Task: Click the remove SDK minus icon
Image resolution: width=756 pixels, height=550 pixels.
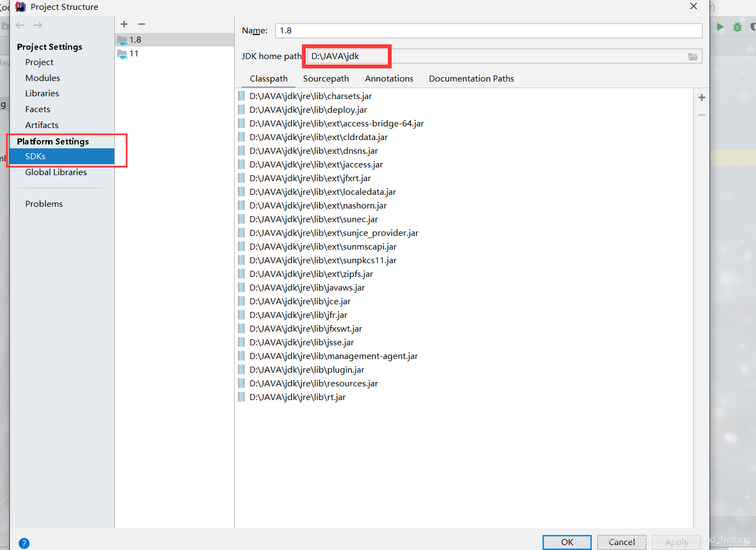Action: point(142,24)
